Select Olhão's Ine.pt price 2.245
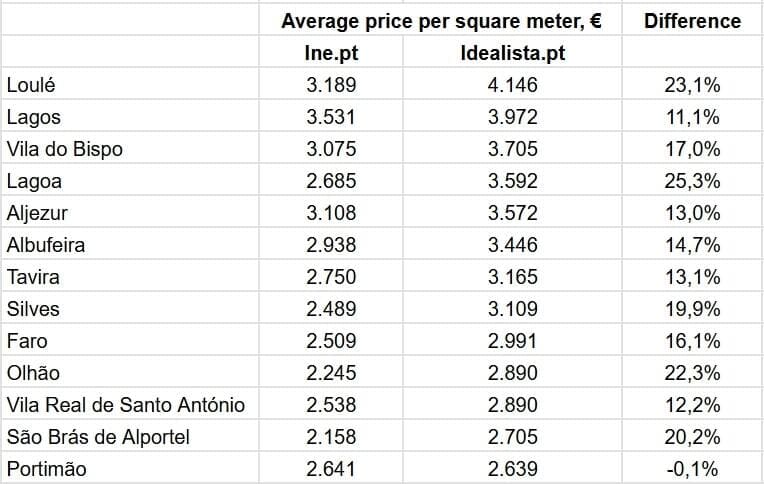Viewport: 764px width, 484px height. click(x=331, y=373)
